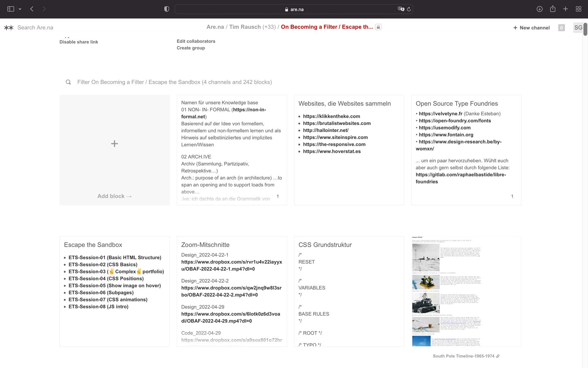Image resolution: width=588 pixels, height=368 pixels.
Task: Open the Safari downloads icon
Action: tap(540, 9)
